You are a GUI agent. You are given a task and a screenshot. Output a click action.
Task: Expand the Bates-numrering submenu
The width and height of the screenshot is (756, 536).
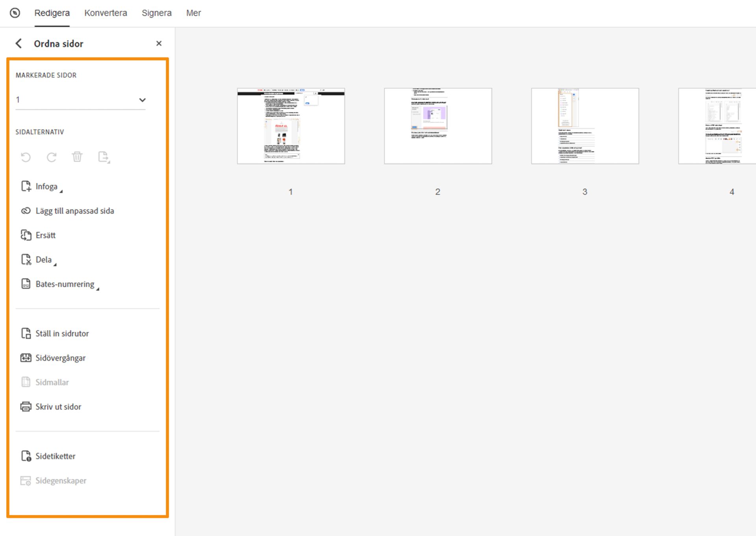(x=65, y=284)
